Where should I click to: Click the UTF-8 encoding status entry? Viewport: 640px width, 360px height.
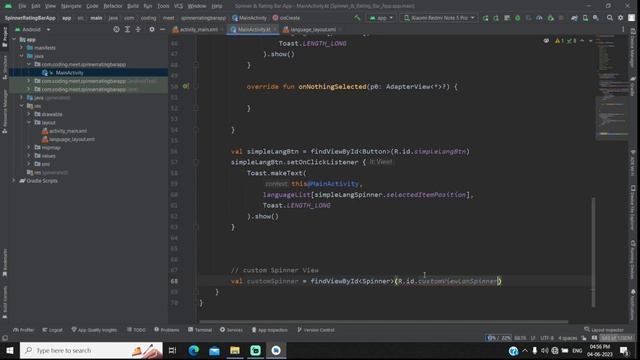(547, 338)
